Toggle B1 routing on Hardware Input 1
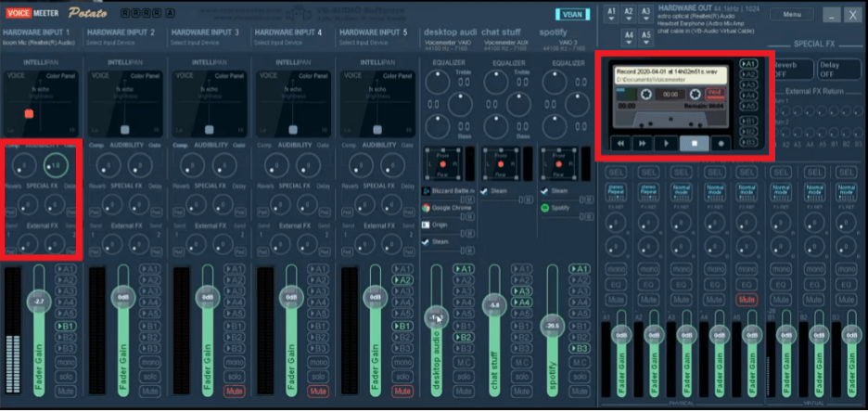 click(x=66, y=326)
